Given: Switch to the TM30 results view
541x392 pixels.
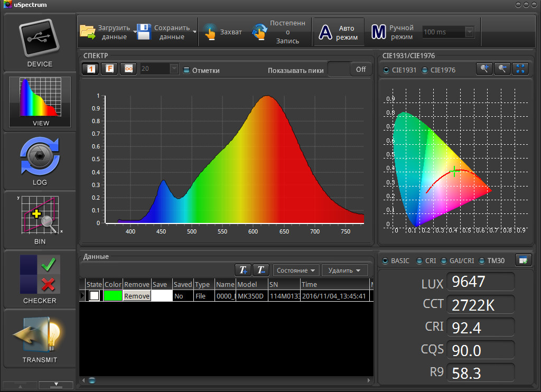Looking at the screenshot, I should pos(482,261).
